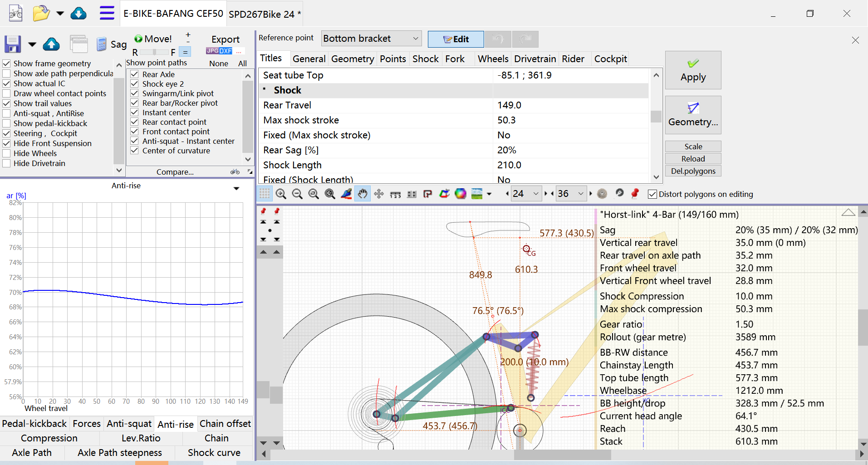This screenshot has width=868, height=465.
Task: Click the Compare... button
Action: coord(175,172)
